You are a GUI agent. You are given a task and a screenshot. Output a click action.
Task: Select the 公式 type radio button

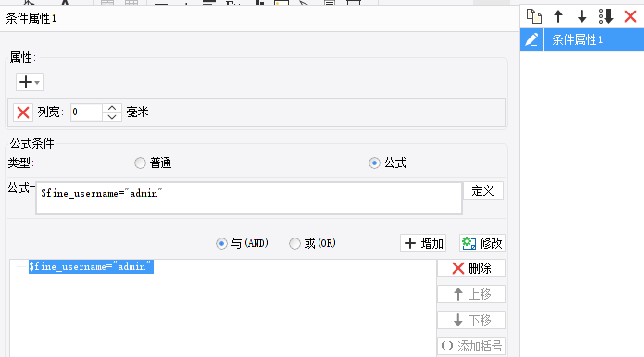point(374,163)
